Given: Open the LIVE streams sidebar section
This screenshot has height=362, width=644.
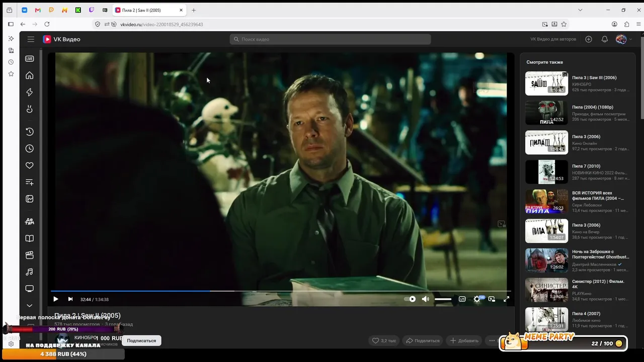Looking at the screenshot, I should [30, 59].
